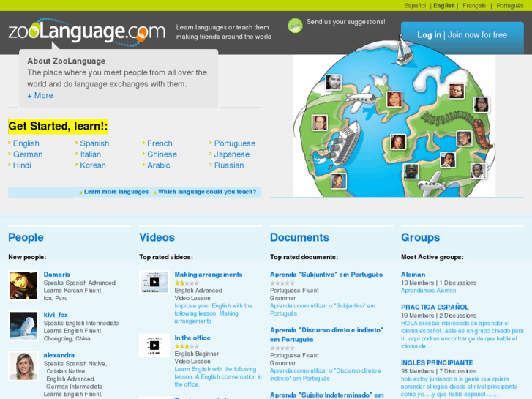Choose Italian to learn
This screenshot has width=532, height=399.
point(91,154)
